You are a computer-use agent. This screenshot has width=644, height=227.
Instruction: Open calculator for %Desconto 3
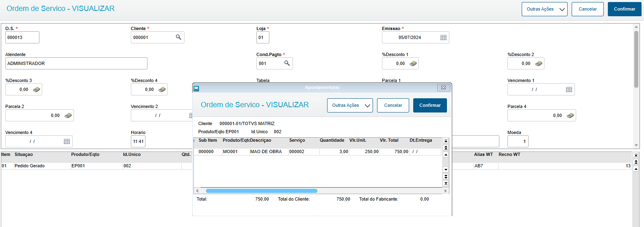click(37, 89)
